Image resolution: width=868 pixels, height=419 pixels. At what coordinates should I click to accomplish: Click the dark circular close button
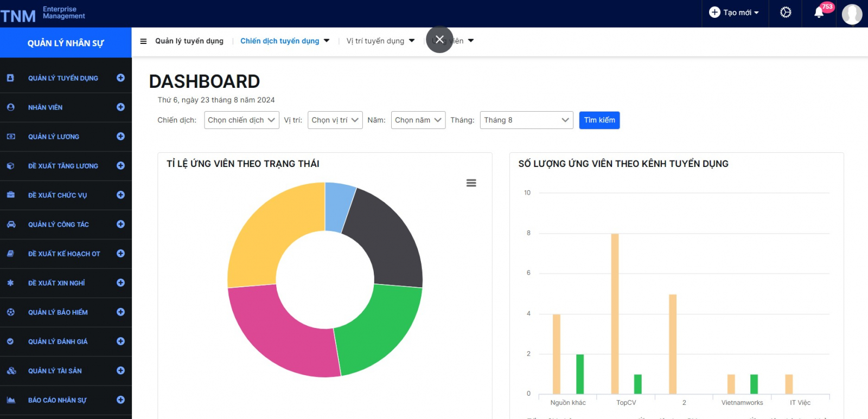click(439, 40)
